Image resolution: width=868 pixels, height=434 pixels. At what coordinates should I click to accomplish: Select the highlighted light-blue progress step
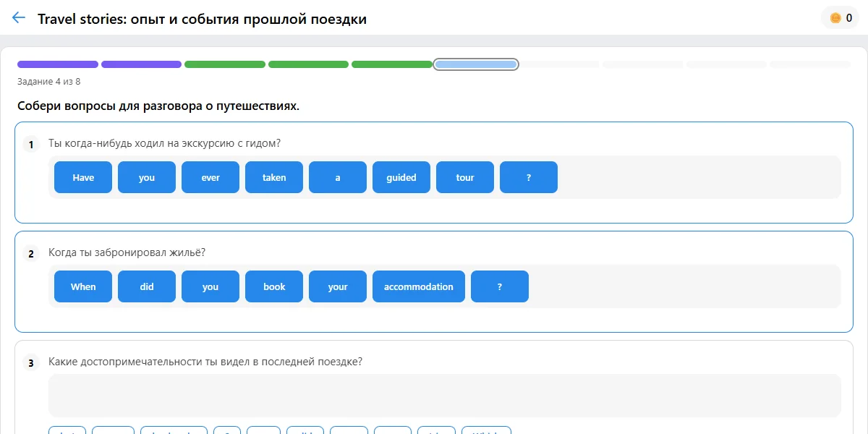[x=476, y=64]
